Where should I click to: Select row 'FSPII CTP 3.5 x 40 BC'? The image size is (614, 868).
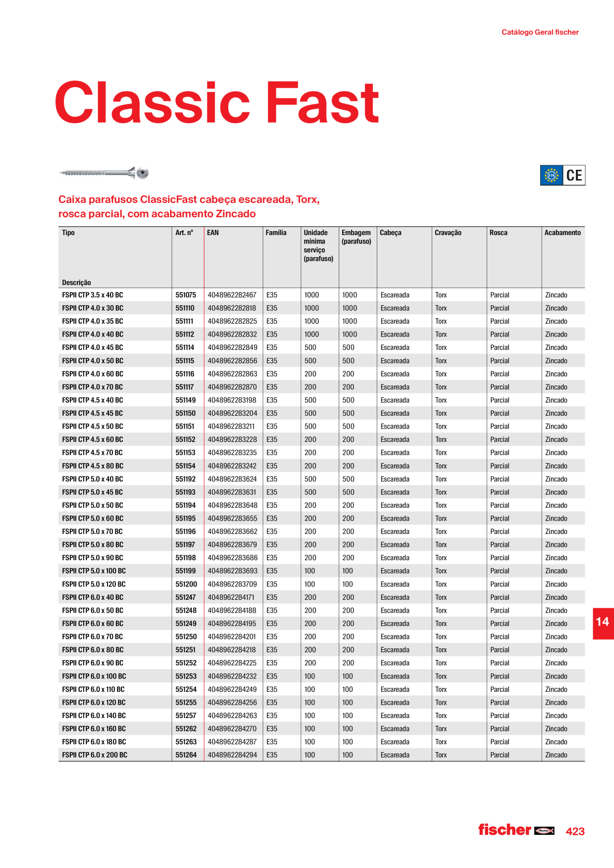[x=321, y=295]
